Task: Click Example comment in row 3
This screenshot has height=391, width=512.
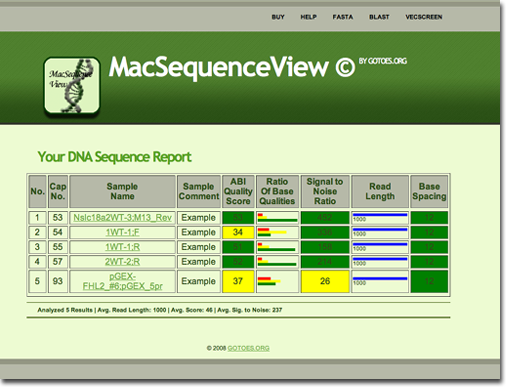Action: click(199, 247)
